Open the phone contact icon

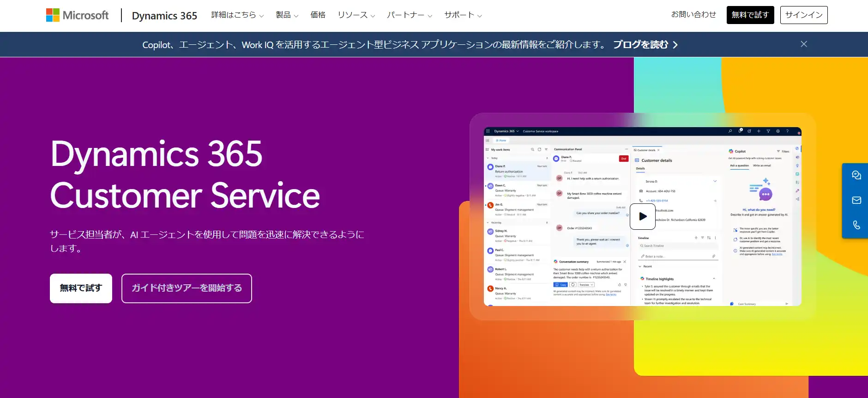[856, 225]
